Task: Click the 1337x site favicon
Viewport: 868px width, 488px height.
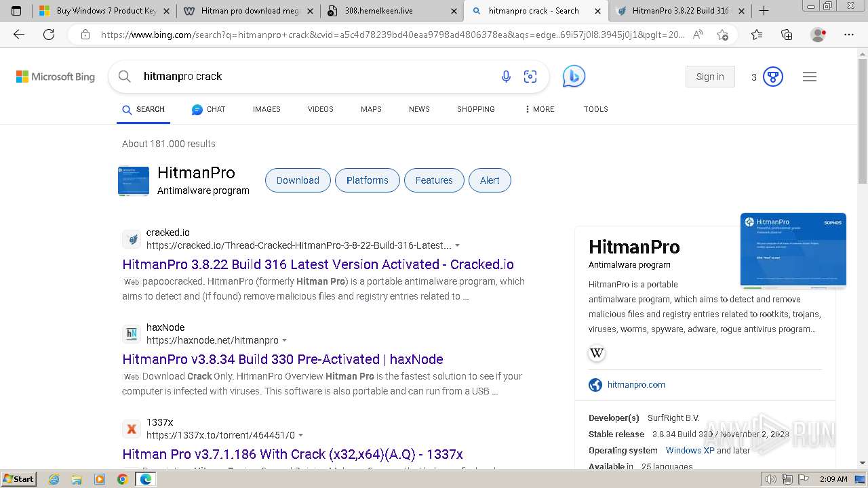Action: (132, 428)
